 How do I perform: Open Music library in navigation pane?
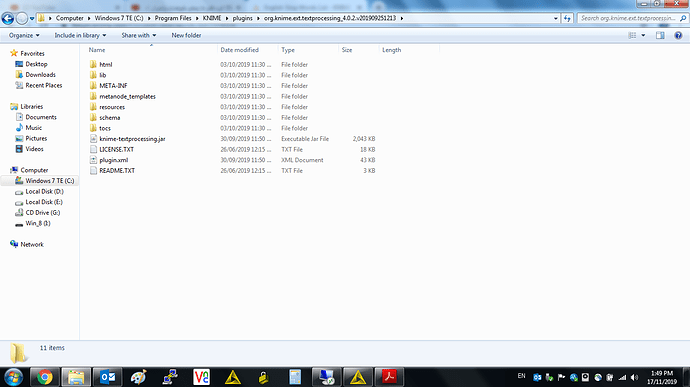[x=33, y=128]
